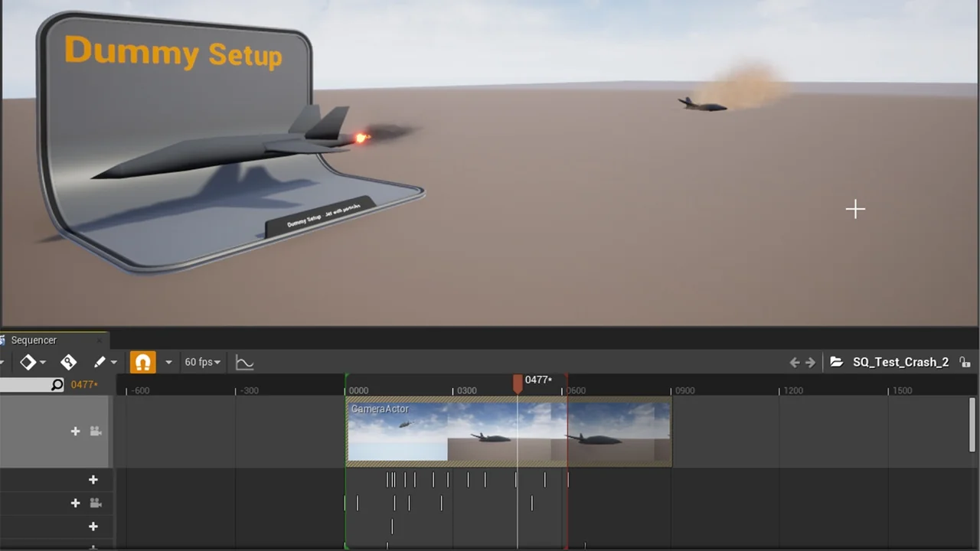Screen dimensions: 980x551
Task: Navigate forward with the right arrow
Action: point(811,363)
